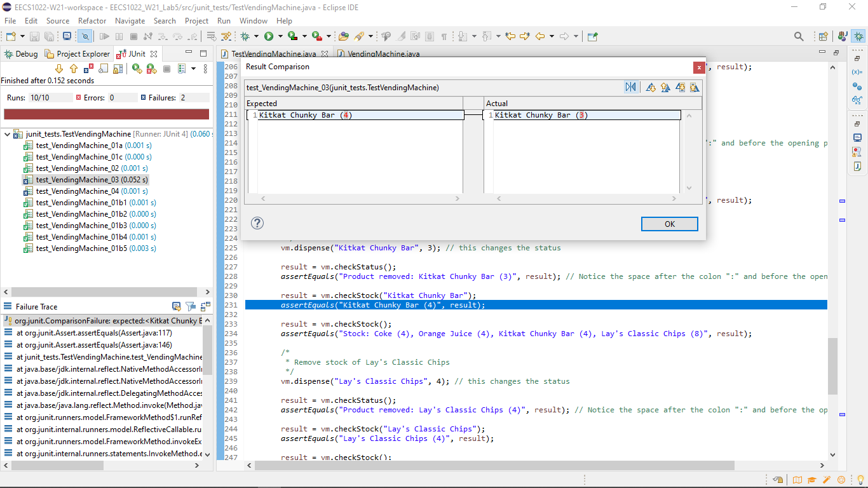Click OK in Result Comparison dialog
Viewport: 868px width, 488px height.
pyautogui.click(x=669, y=224)
